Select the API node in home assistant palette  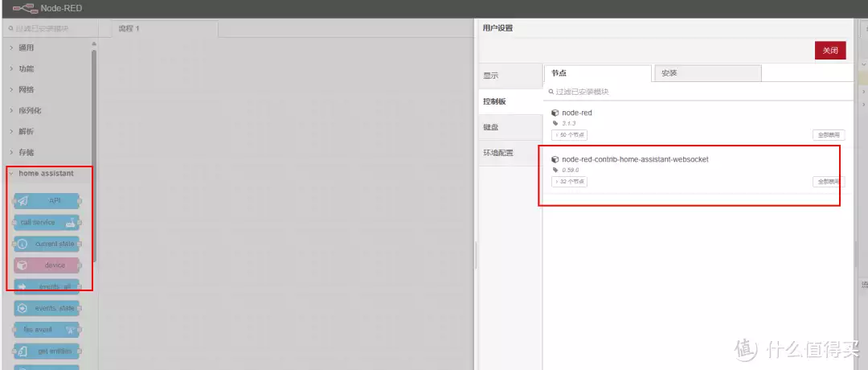click(47, 200)
